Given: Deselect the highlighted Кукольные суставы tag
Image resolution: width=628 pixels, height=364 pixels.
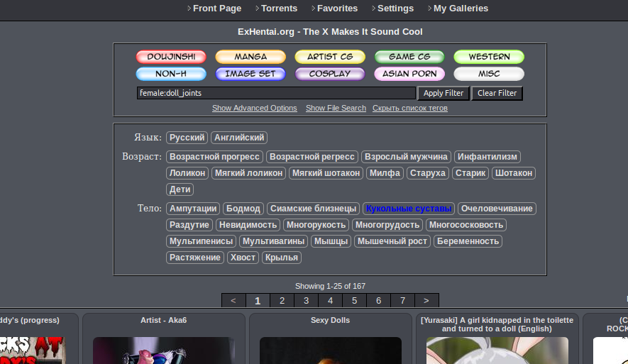Looking at the screenshot, I should (409, 208).
